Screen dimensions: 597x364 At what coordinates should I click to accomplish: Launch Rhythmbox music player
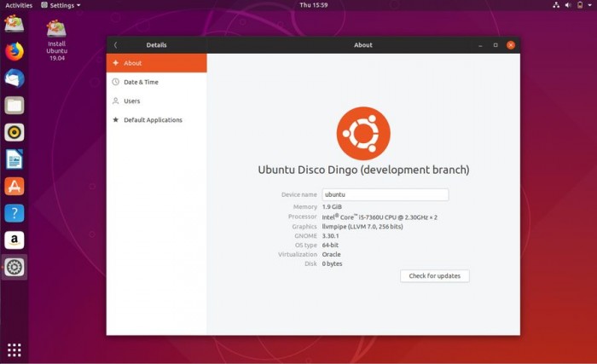click(14, 132)
